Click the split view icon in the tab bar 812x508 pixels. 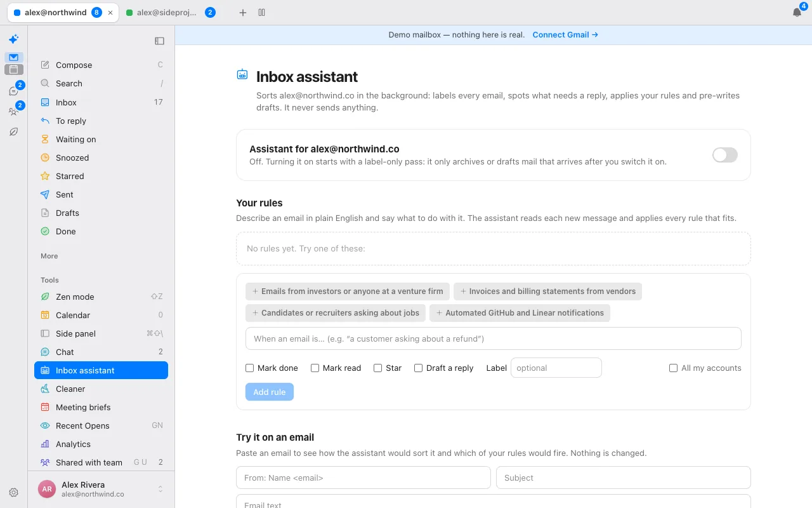coord(261,13)
